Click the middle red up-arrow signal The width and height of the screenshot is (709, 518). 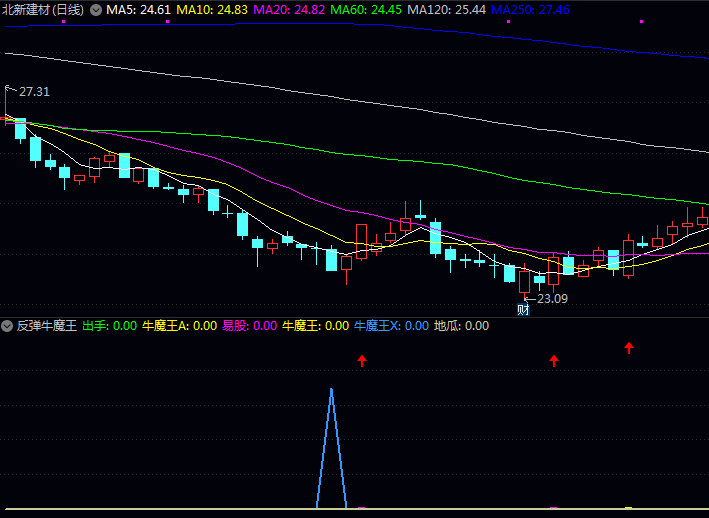(554, 360)
